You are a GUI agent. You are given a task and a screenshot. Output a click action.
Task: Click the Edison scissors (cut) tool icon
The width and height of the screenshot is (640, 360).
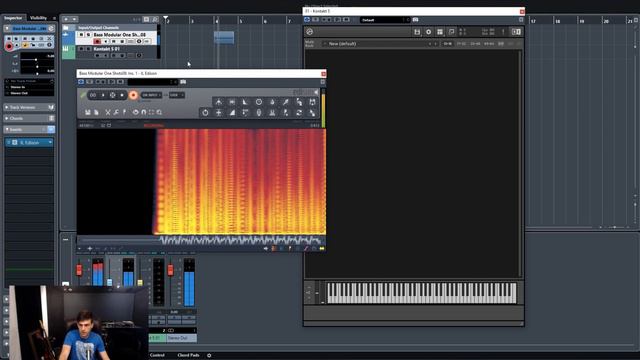click(108, 112)
